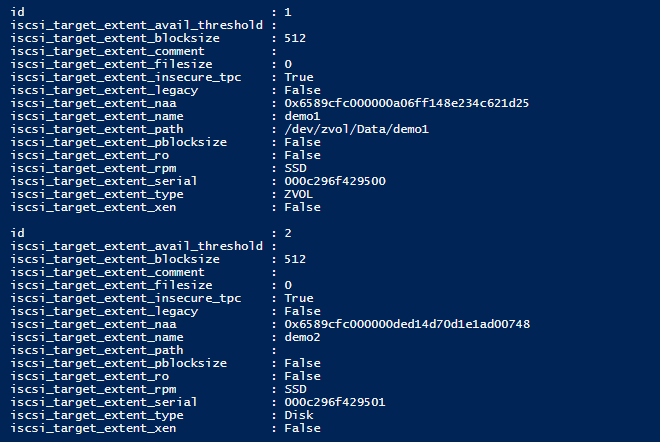Viewport: 660px width, 442px height.
Task: Click the legacy False value under id 1
Action: pyautogui.click(x=302, y=90)
